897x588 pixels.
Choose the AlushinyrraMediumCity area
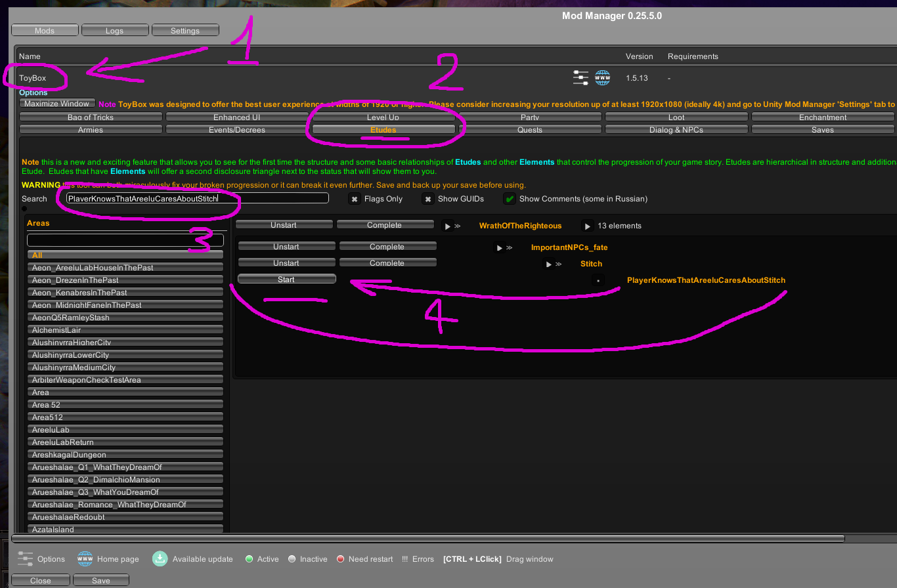click(x=125, y=367)
